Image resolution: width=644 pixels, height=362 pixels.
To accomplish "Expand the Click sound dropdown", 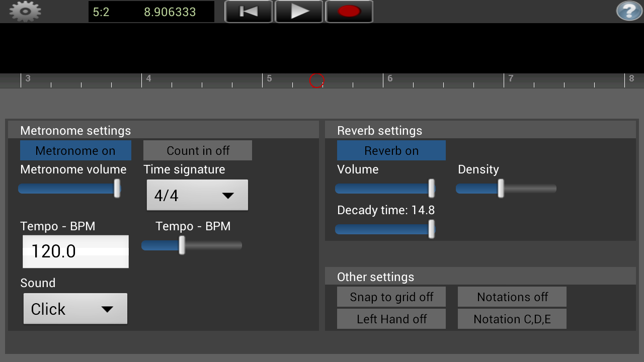I will pos(75,309).
